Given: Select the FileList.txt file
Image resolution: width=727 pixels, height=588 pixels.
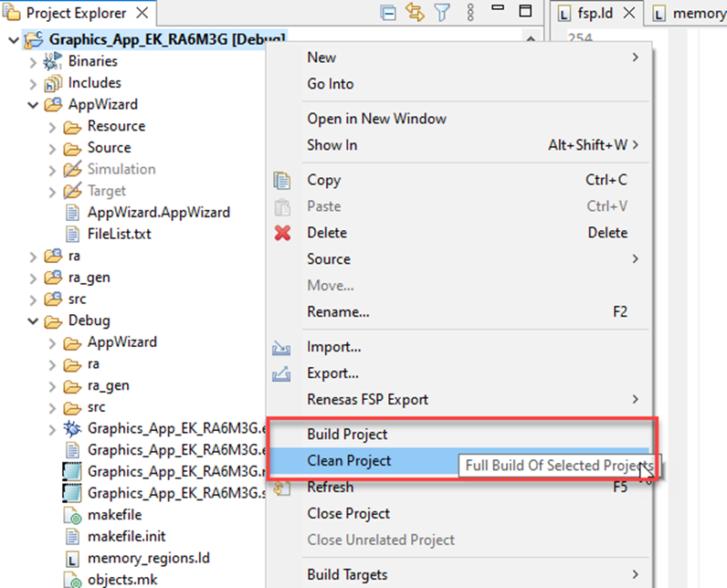Looking at the screenshot, I should pyautogui.click(x=119, y=234).
